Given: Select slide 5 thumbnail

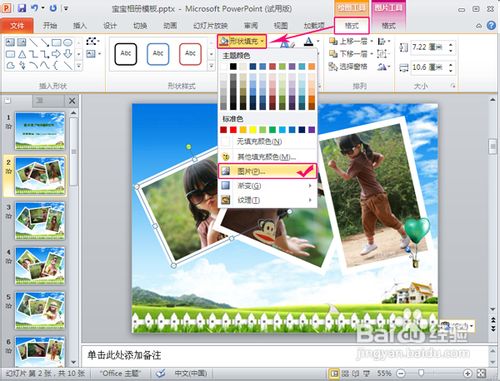Looking at the screenshot, I should coord(40,310).
